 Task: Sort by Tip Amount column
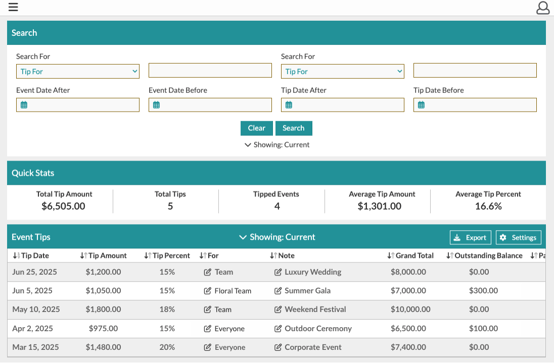pos(103,256)
